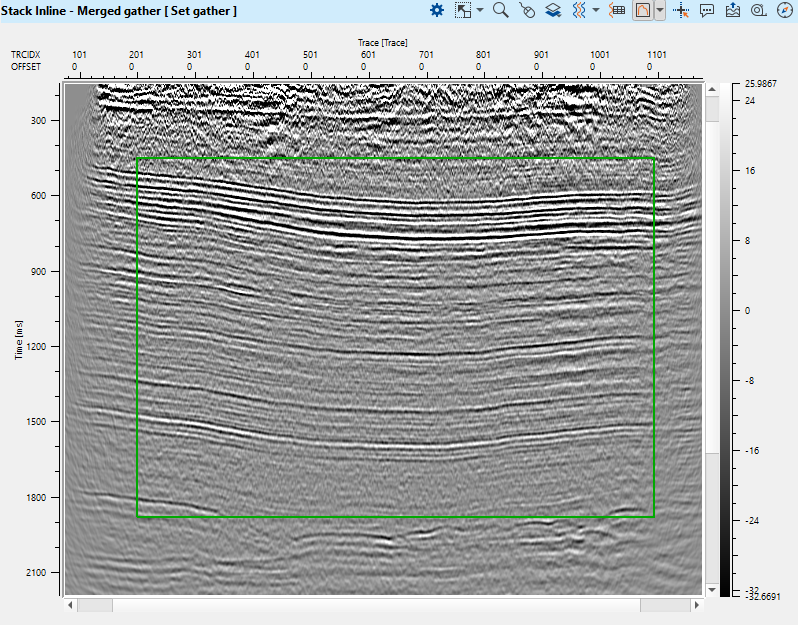Image resolution: width=798 pixels, height=625 pixels.
Task: Expand the wiggle display dropdown arrow
Action: (x=596, y=10)
